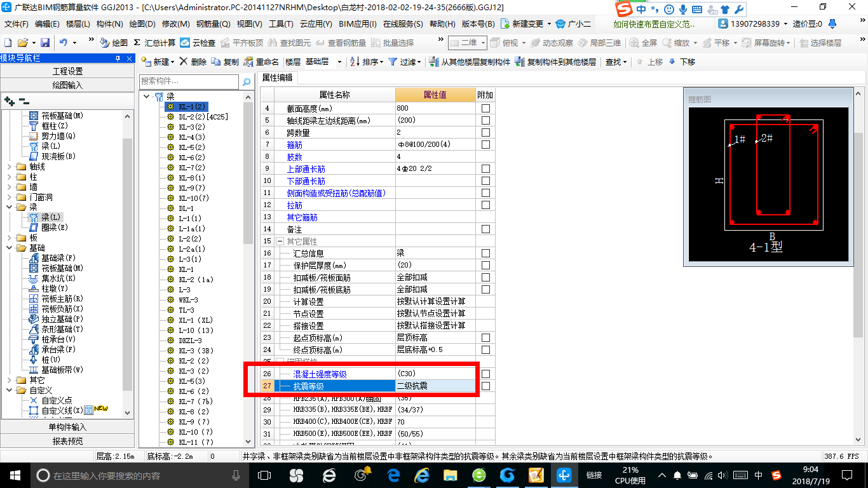This screenshot has width=868, height=488.
Task: Toggle 附加 checkbox for 上部通长筋 row
Action: (485, 169)
